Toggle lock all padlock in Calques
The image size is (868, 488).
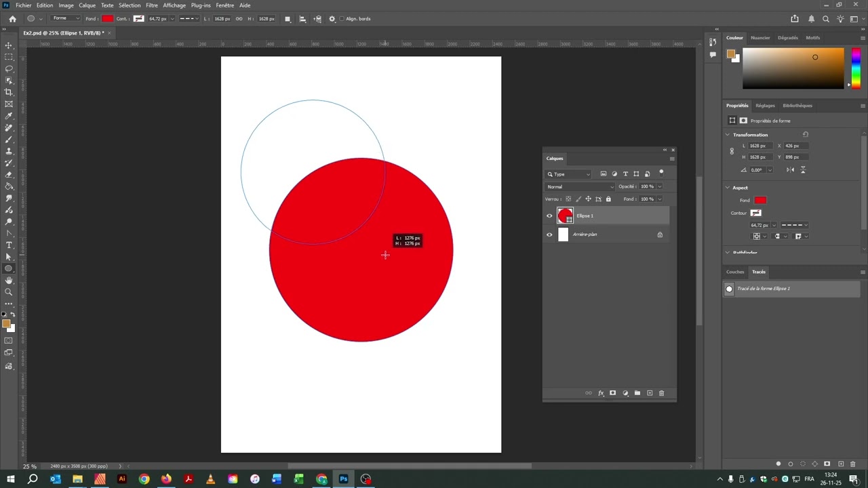608,199
